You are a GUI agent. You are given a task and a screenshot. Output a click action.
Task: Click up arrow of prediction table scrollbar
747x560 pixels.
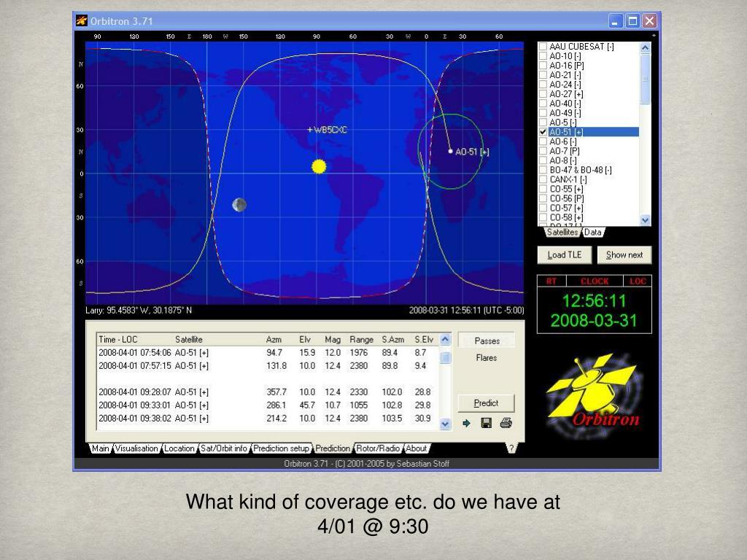tap(446, 341)
